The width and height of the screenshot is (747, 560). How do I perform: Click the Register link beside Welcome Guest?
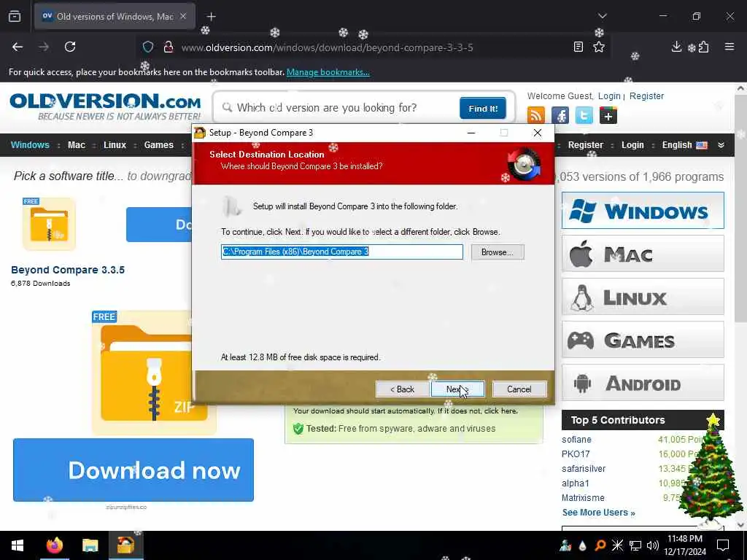click(x=646, y=96)
